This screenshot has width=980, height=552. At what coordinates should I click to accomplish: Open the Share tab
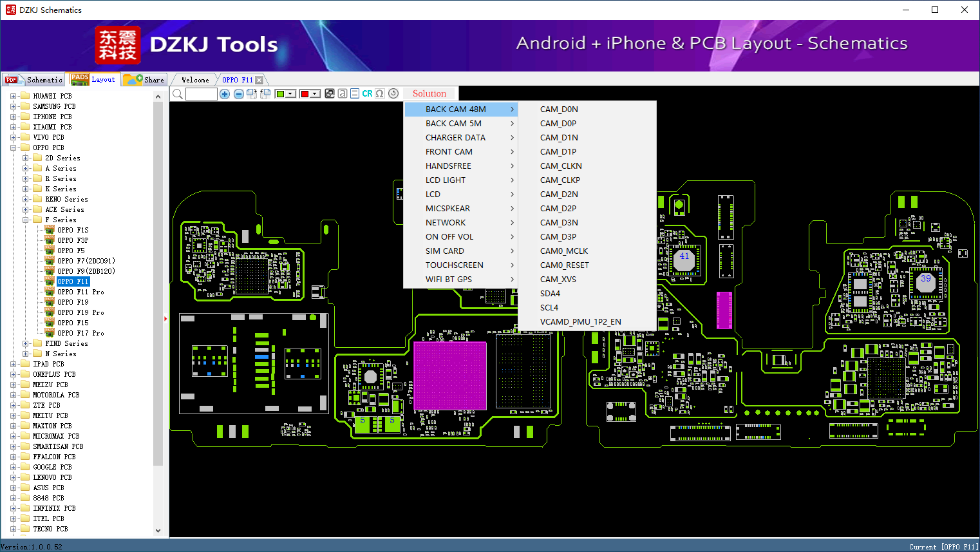pos(145,80)
